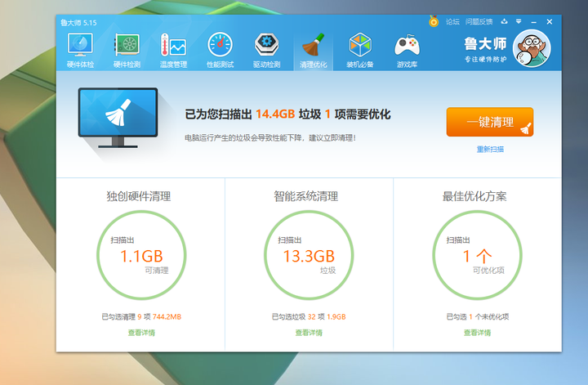Click the 已勾选清理 9 项 744.2MB text

coord(141,316)
